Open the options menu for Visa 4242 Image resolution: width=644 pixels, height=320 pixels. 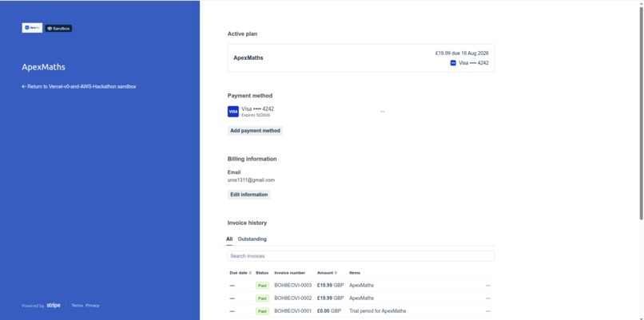(383, 112)
